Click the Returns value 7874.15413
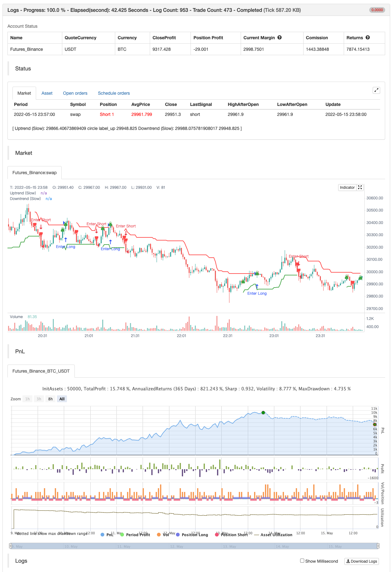The width and height of the screenshot is (392, 572). click(x=358, y=49)
